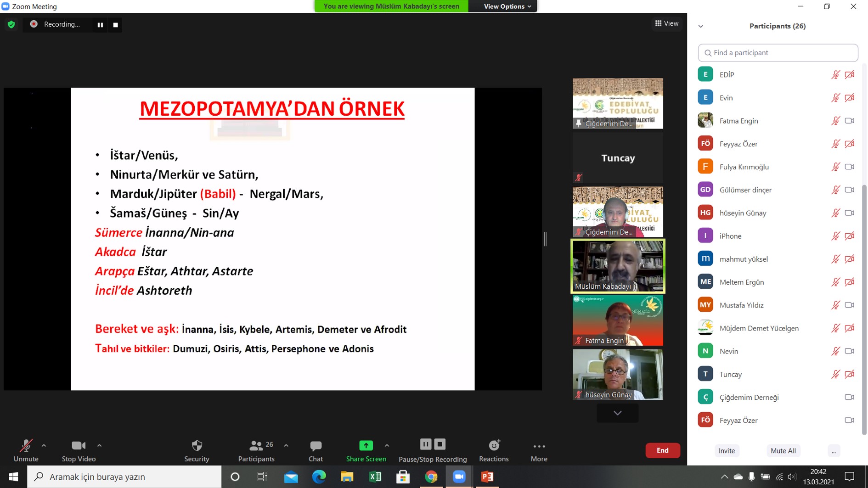Expand share options arrow next to Share Screen
868x488 pixels.
387,445
